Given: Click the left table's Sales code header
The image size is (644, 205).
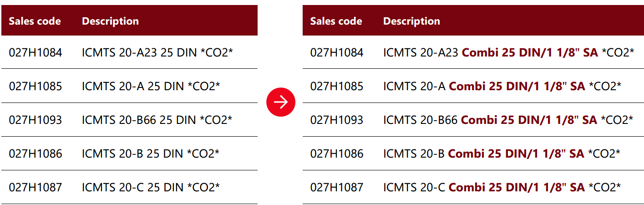Looking at the screenshot, I should tap(35, 21).
